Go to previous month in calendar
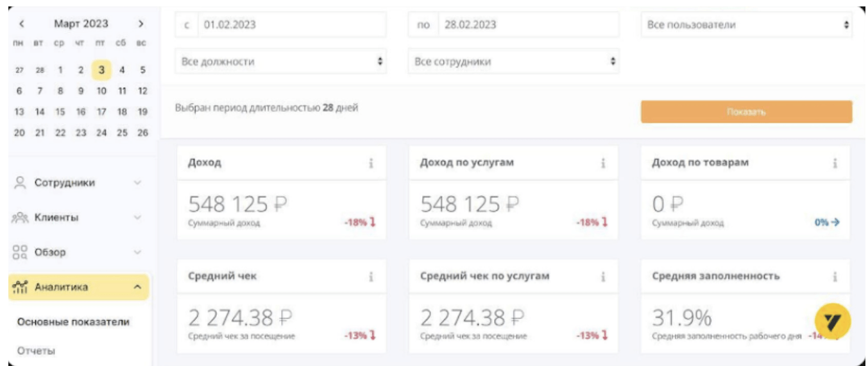Viewport: 868px width, 366px height. 22,24
